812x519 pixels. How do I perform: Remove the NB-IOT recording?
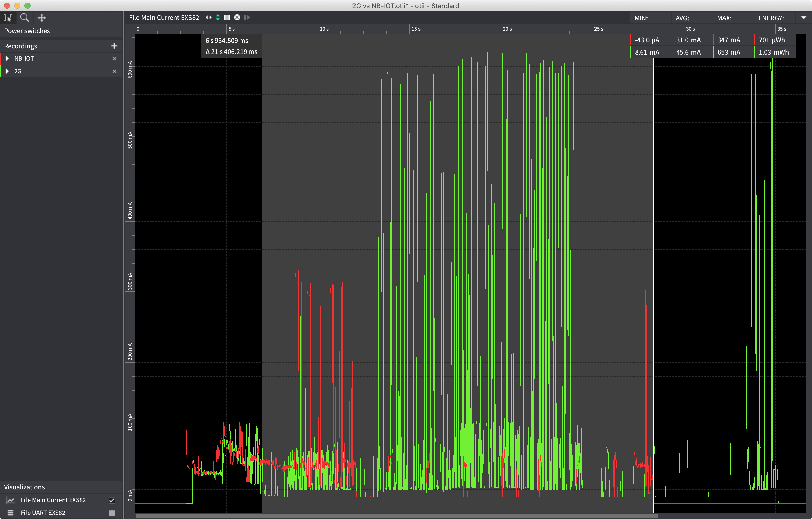(x=114, y=59)
